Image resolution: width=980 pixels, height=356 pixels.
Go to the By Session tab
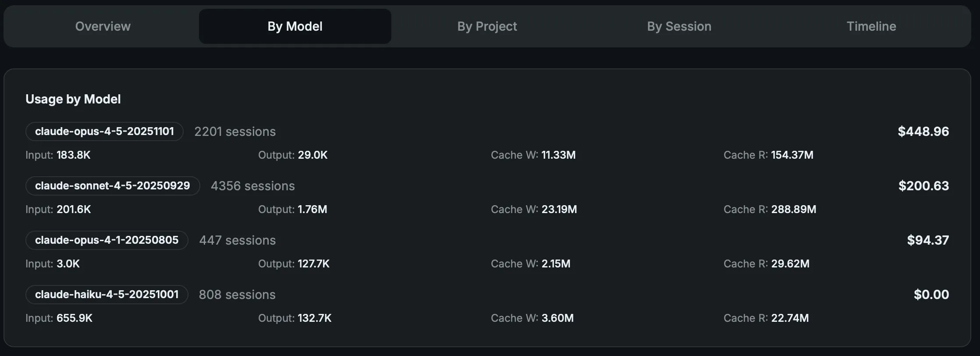[x=679, y=26]
